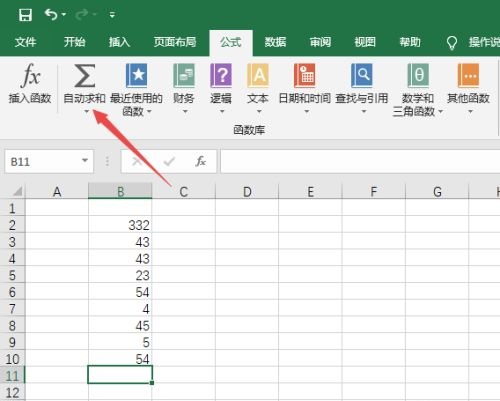Click the formula bar confirm checkmark
Viewport: 500px width, 401px height.
click(x=169, y=162)
